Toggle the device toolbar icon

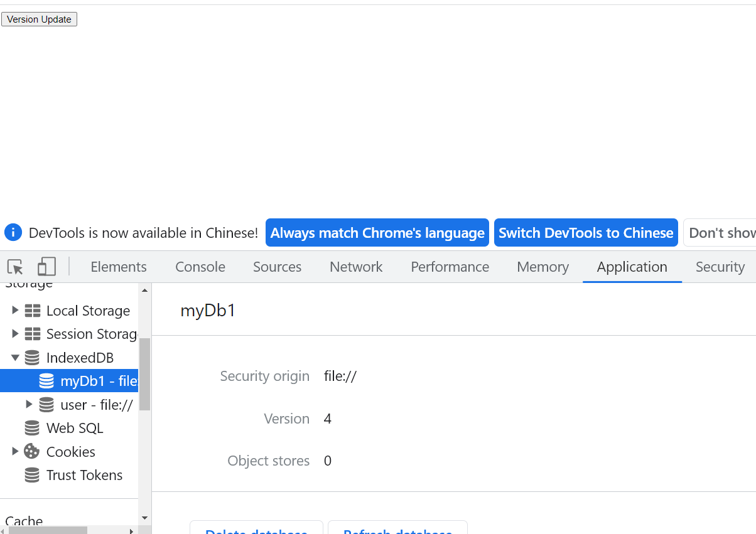46,267
